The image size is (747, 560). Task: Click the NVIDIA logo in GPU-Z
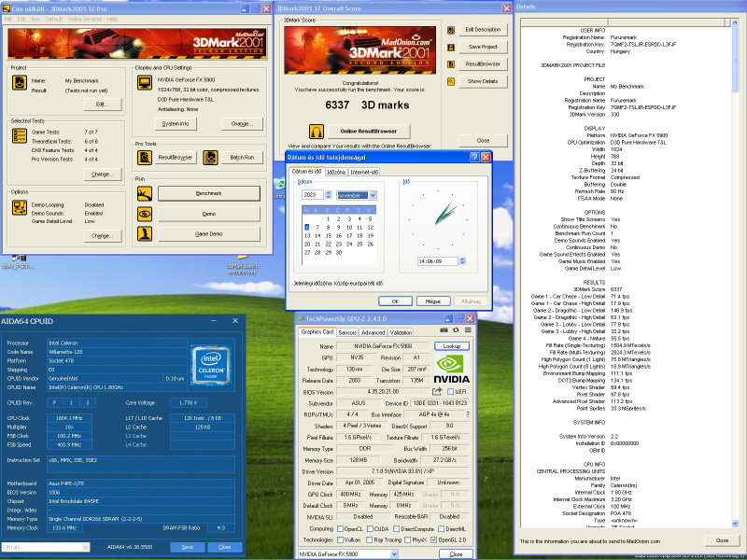coord(451,368)
